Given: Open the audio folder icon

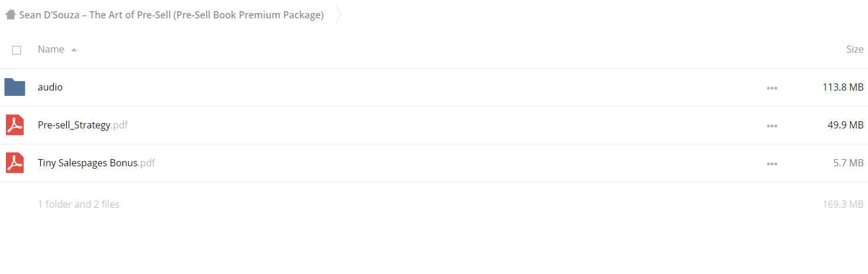Looking at the screenshot, I should (x=15, y=87).
